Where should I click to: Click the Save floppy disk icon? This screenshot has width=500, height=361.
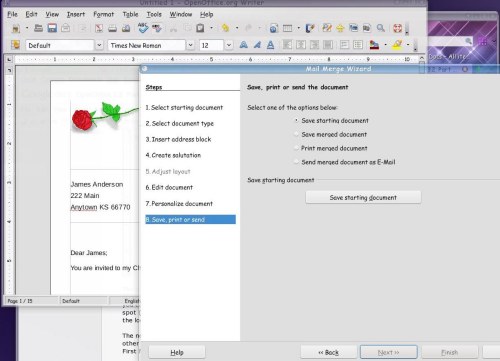point(52,28)
